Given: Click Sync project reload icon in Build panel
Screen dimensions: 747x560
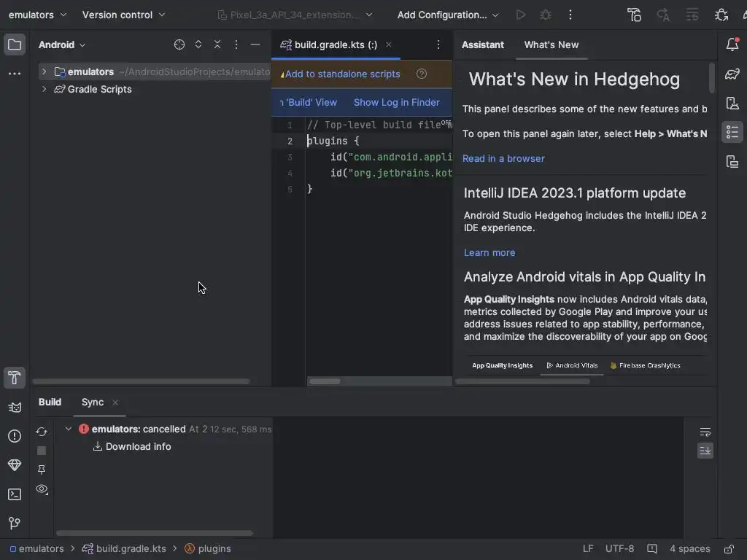Looking at the screenshot, I should pyautogui.click(x=42, y=432).
